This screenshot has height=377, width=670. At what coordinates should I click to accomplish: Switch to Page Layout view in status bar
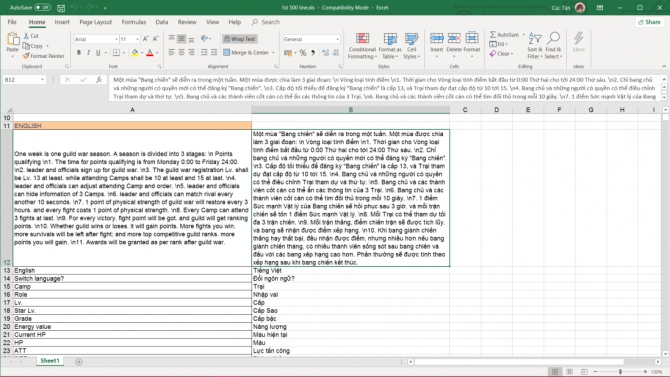click(x=570, y=372)
